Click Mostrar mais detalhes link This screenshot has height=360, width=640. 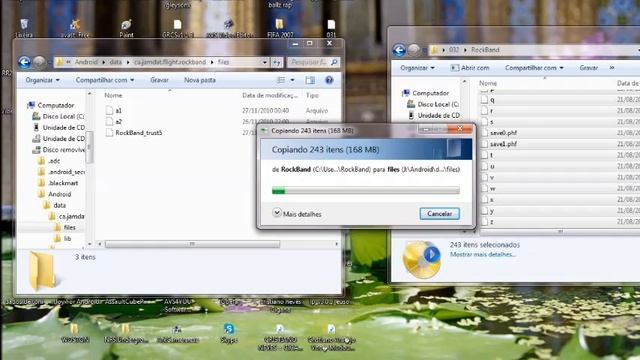[x=482, y=254]
